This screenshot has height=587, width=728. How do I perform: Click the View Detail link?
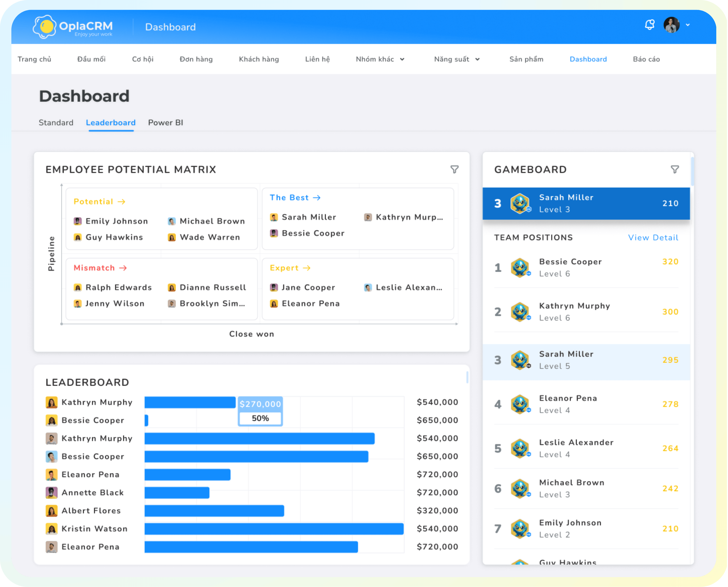pyautogui.click(x=653, y=238)
